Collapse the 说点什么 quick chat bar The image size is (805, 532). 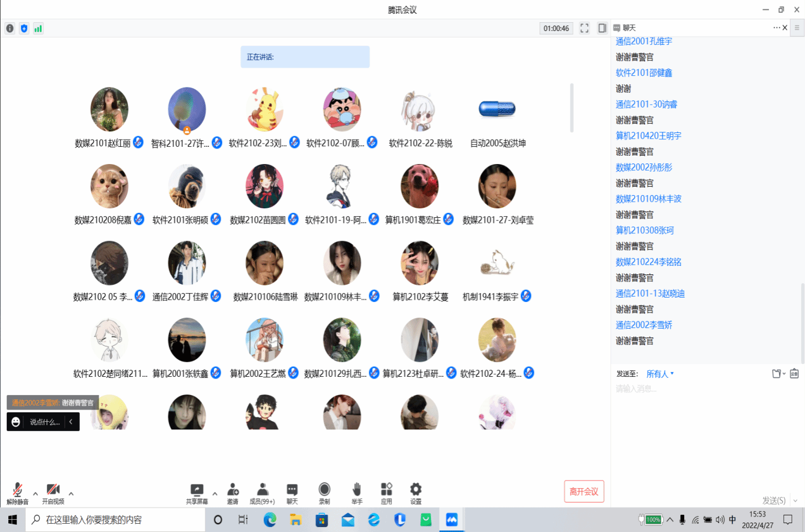(x=71, y=422)
